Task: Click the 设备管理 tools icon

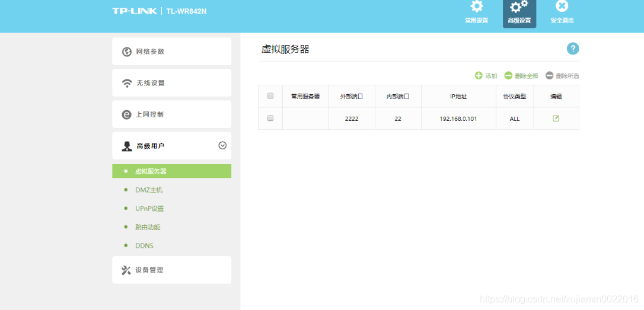Action: click(x=126, y=270)
